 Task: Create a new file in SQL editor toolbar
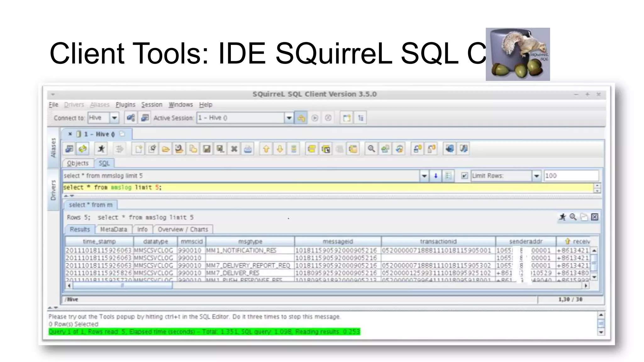139,149
